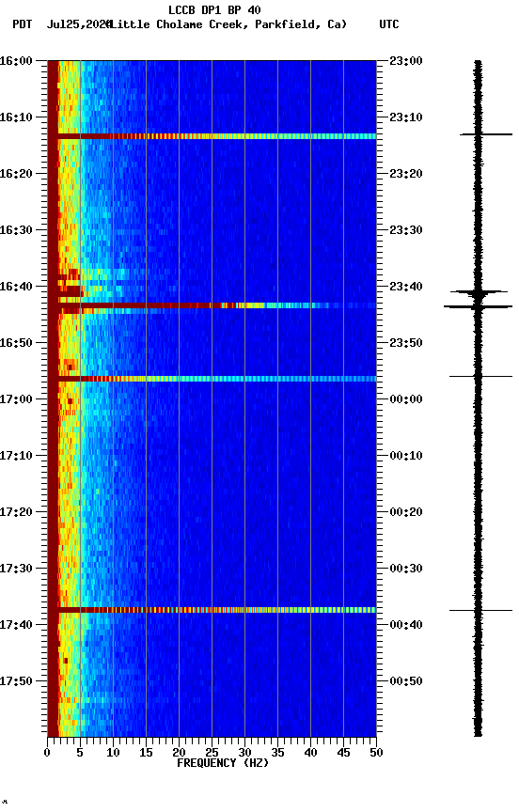Click the "Little Cholame Creek, Parkfield, Ca" station name
This screenshot has width=519, height=812.
(x=228, y=24)
